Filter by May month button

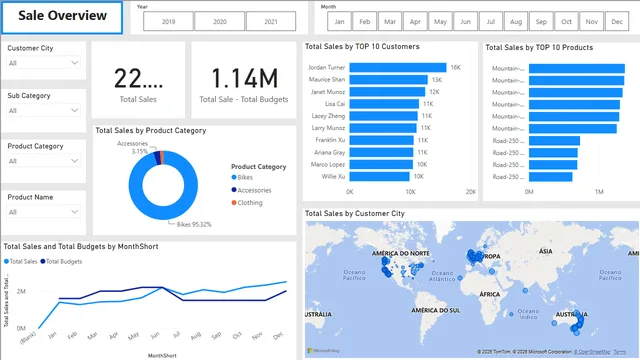[440, 22]
